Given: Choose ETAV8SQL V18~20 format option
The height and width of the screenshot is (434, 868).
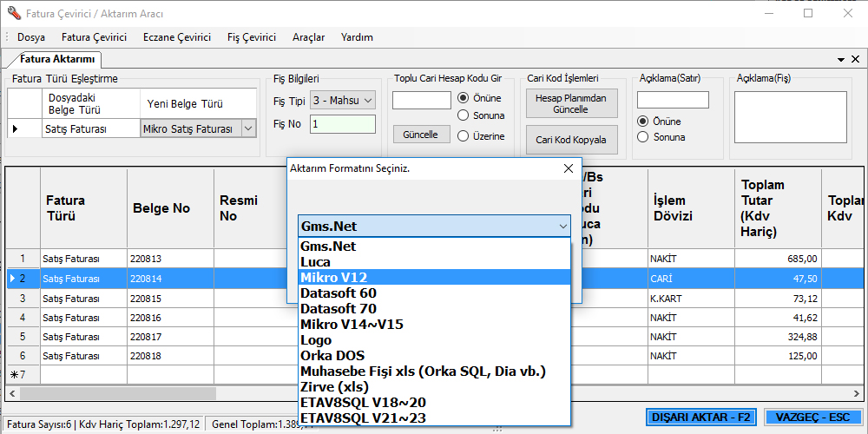Looking at the screenshot, I should pyautogui.click(x=434, y=403).
